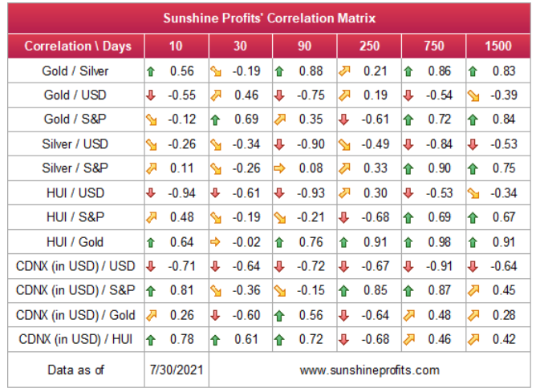Click the green up arrow for Gold / S&P 30-day

215,120
